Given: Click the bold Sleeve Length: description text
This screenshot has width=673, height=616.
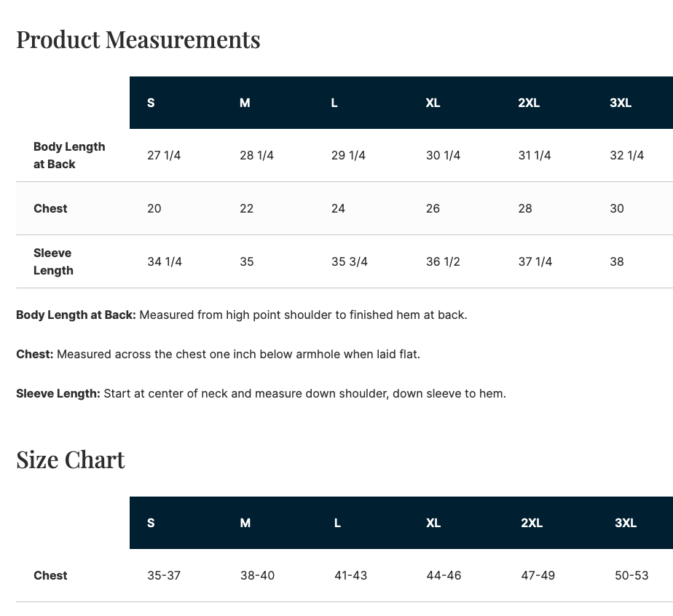Looking at the screenshot, I should [x=58, y=393].
